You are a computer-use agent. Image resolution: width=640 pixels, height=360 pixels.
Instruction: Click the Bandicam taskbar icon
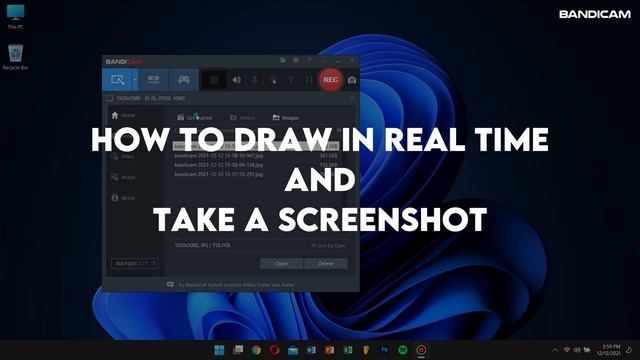click(421, 350)
